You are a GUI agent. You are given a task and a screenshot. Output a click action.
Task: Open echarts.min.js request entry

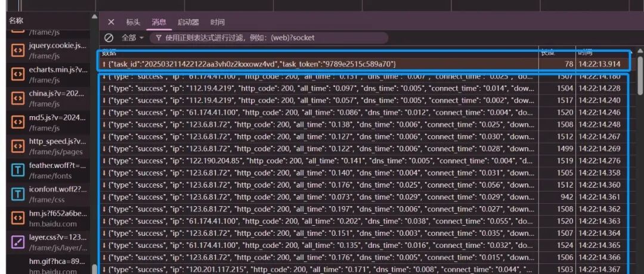click(48, 74)
